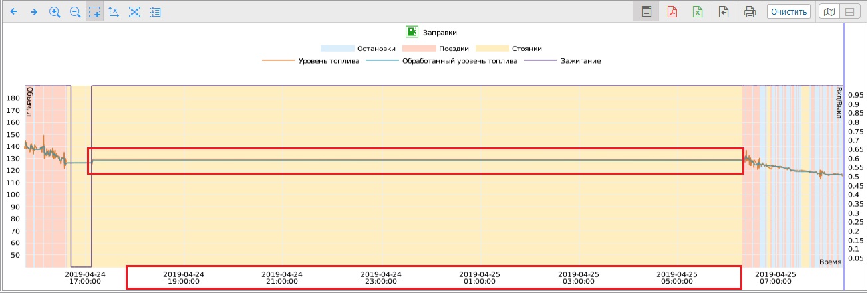Export the report to Excel

(x=698, y=12)
